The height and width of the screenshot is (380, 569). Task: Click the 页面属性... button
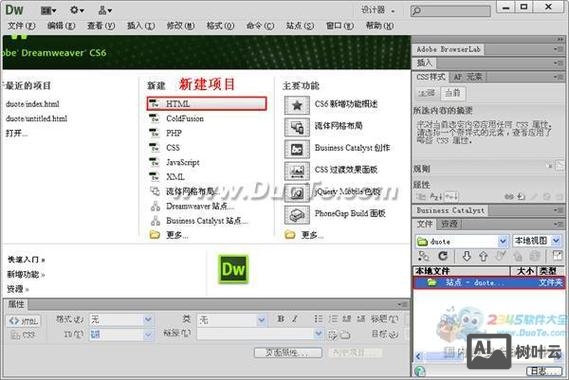click(288, 352)
